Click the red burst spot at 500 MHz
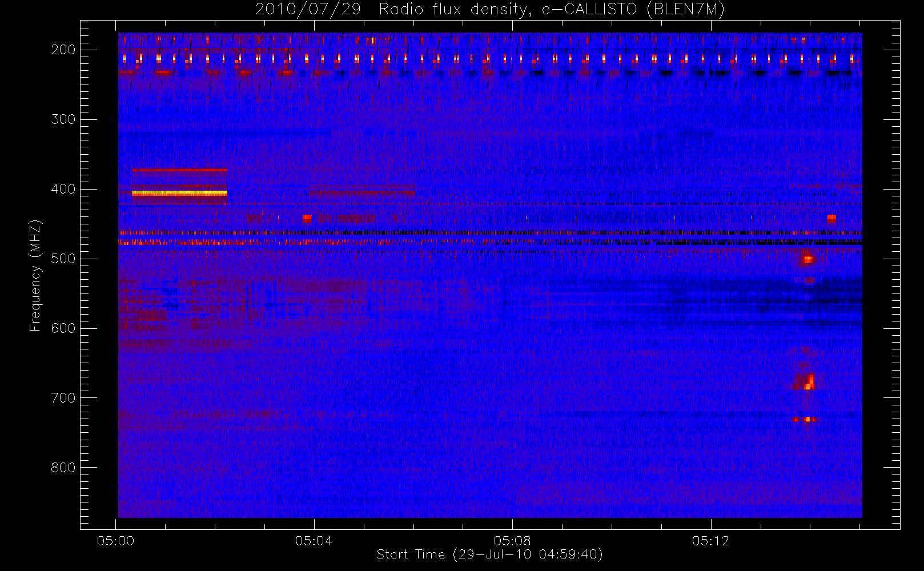This screenshot has height=571, width=924. 807,258
